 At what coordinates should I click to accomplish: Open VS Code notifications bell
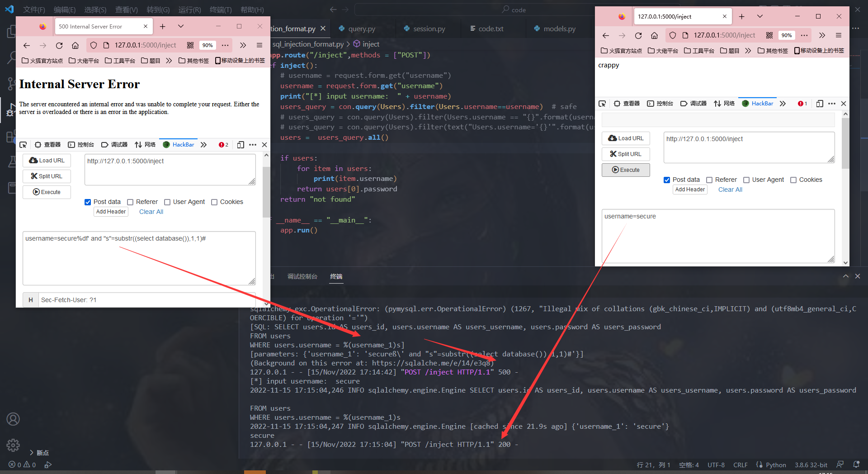(856, 465)
